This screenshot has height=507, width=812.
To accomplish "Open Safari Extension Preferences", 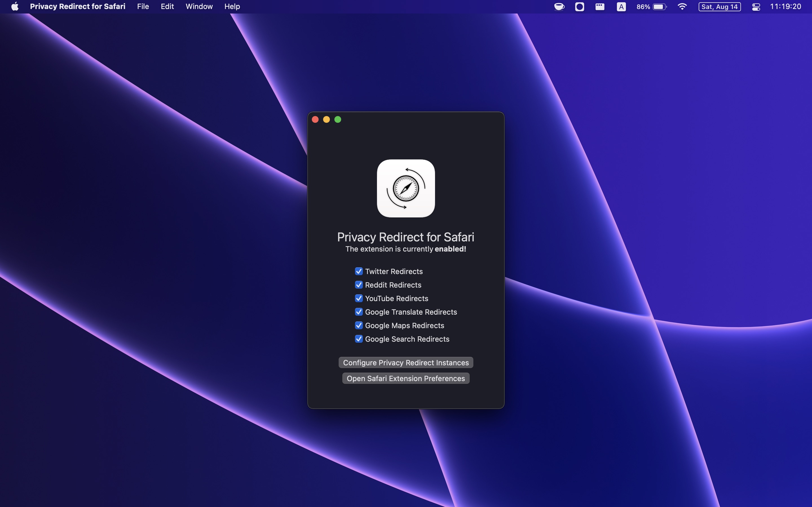I will point(406,378).
